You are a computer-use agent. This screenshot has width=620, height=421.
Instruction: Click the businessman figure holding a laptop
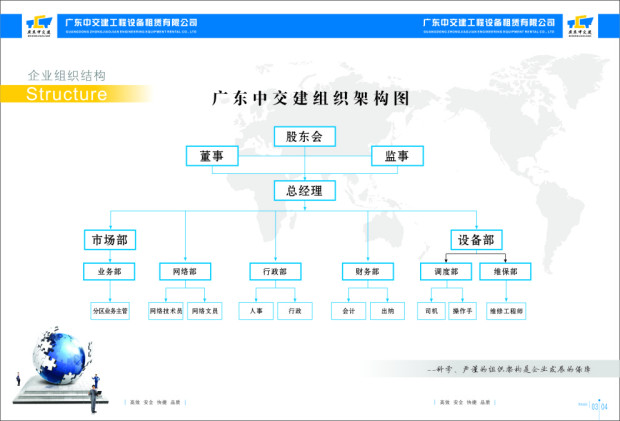pos(94,398)
